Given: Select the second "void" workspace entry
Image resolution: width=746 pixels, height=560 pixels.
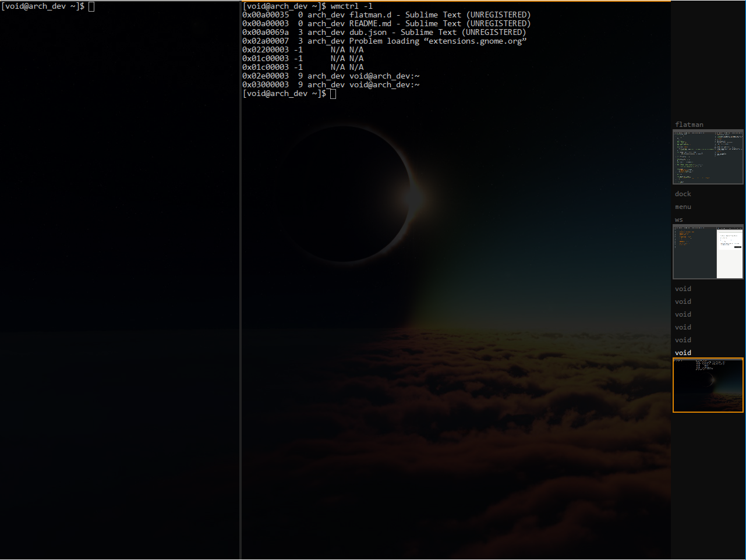Looking at the screenshot, I should pyautogui.click(x=683, y=301).
